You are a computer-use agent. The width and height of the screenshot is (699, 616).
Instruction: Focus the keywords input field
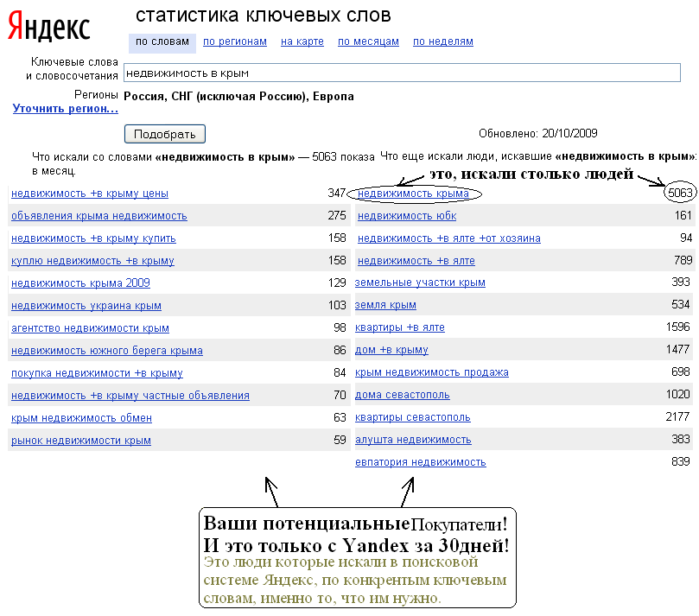402,73
